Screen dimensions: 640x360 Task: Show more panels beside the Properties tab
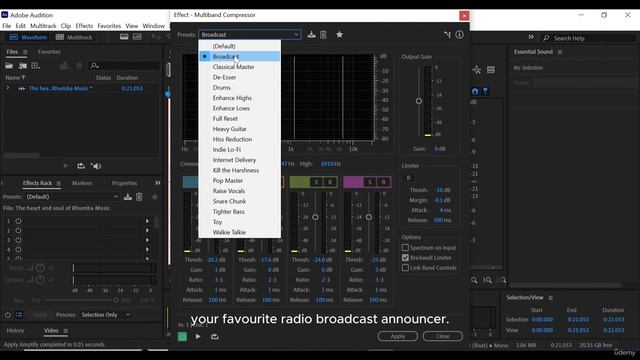(x=157, y=183)
